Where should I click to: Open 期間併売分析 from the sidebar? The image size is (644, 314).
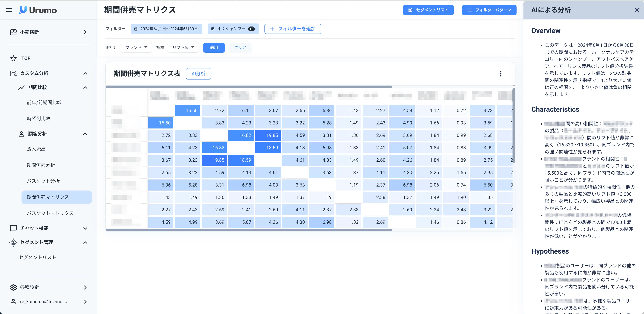point(41,165)
